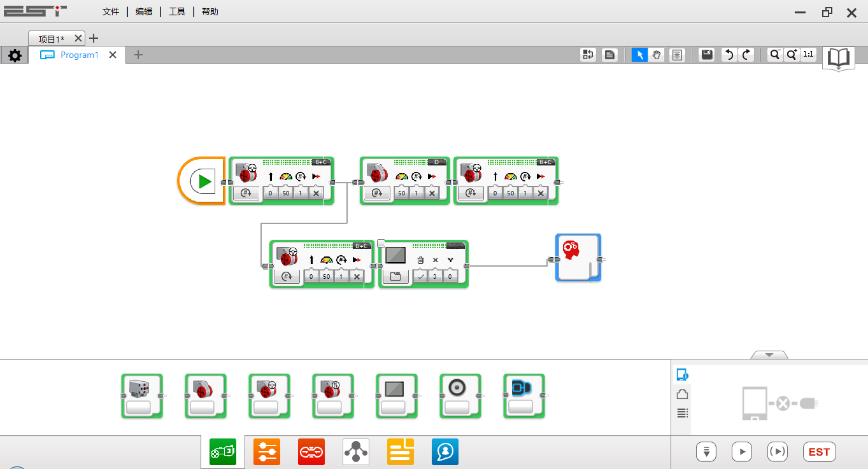Open mode selector of the D motor block
The image size is (868, 469).
[x=377, y=193]
